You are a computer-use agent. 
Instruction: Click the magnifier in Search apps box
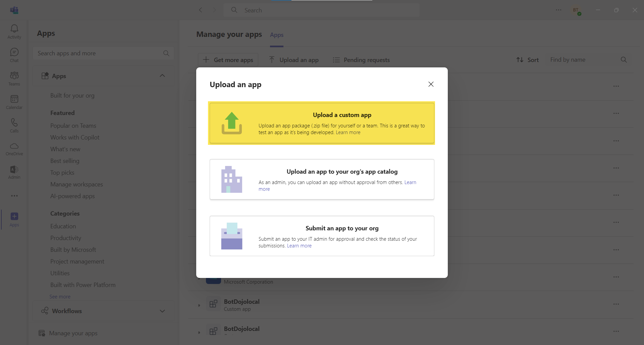point(166,53)
